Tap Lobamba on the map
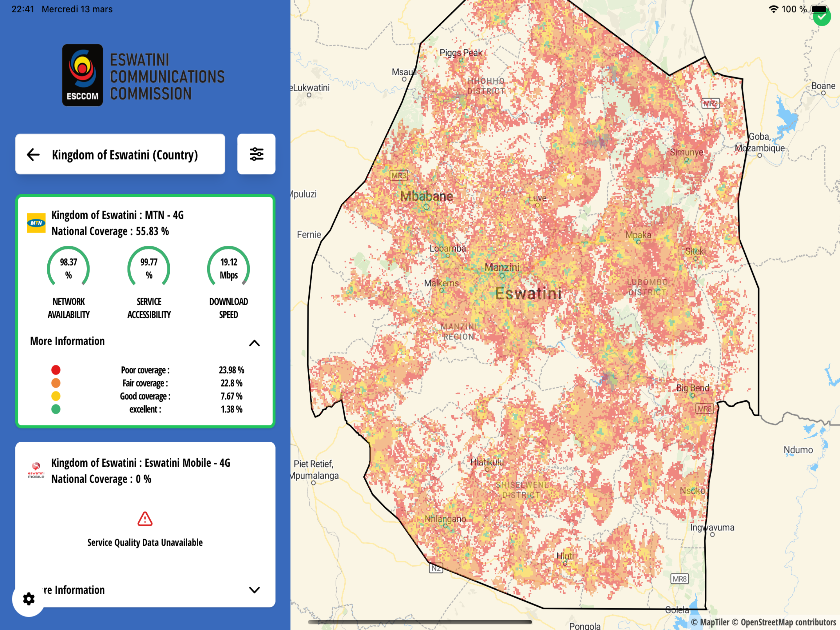Viewport: 840px width, 630px height. click(448, 249)
